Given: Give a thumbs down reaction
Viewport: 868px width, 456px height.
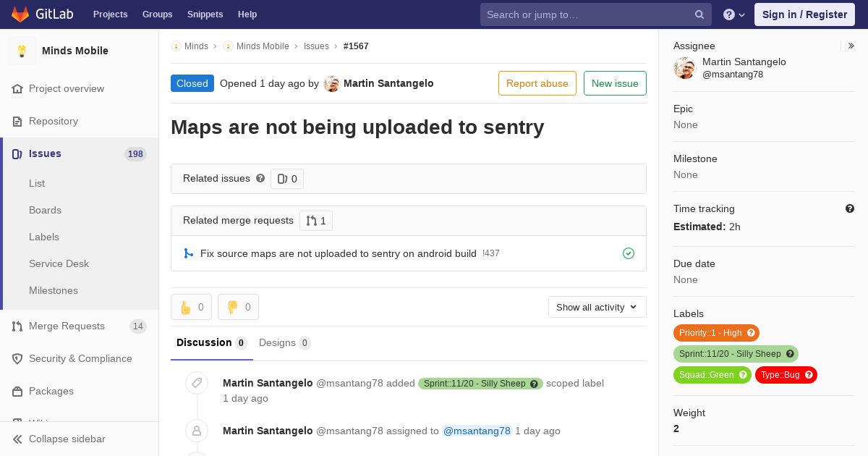Looking at the screenshot, I should point(238,307).
